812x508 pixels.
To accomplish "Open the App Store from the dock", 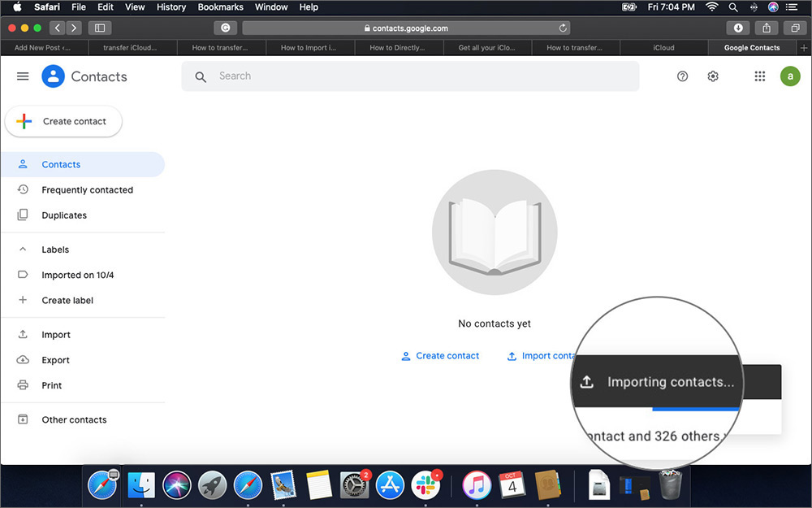I will coord(390,485).
